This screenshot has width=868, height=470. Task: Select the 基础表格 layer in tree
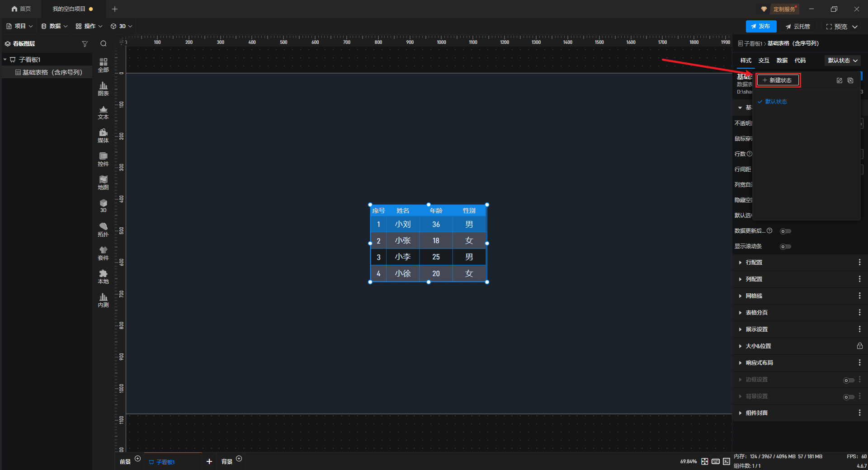pyautogui.click(x=52, y=72)
